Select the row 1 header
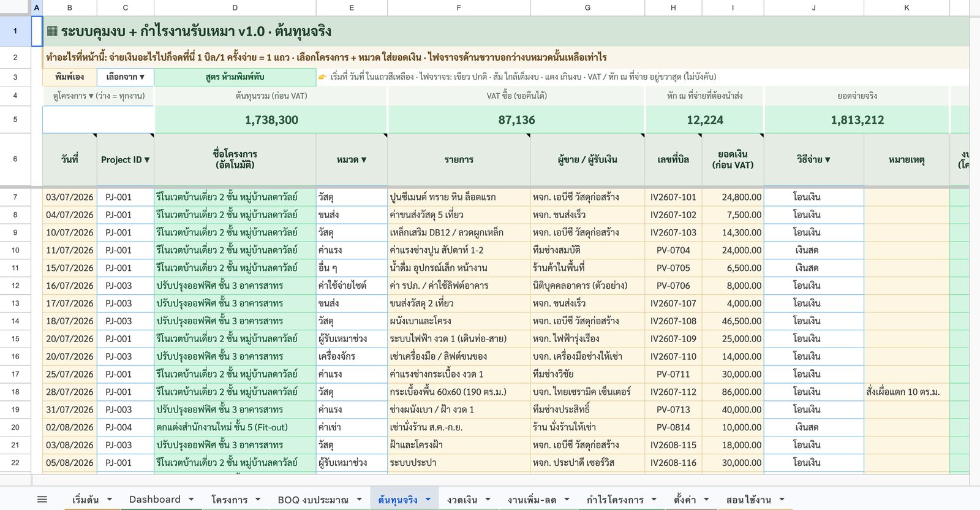This screenshot has width=980, height=510. coord(15,31)
